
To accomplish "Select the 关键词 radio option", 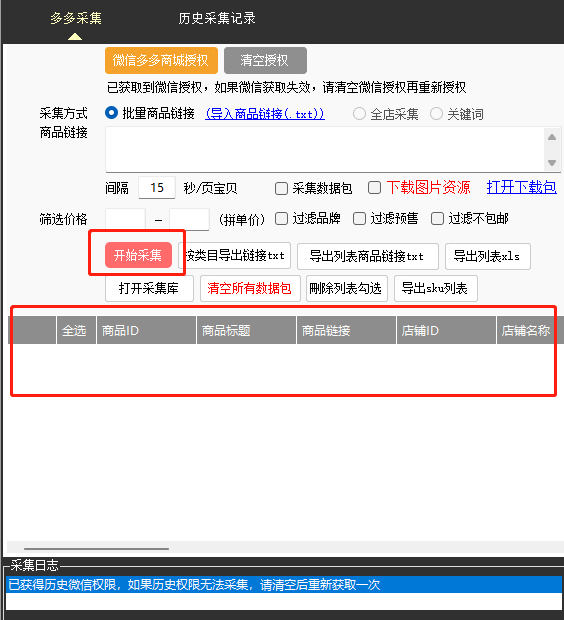I will (x=436, y=114).
